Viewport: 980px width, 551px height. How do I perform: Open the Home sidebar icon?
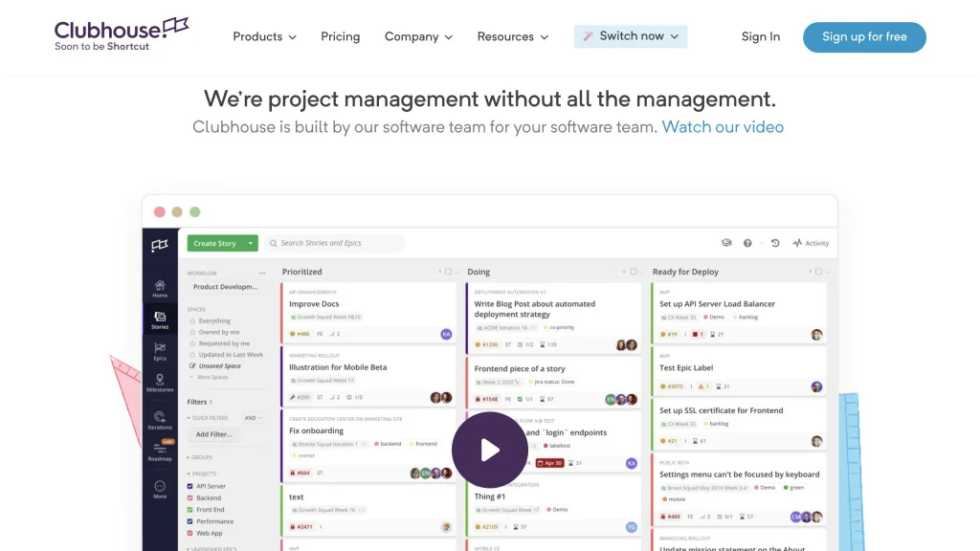click(x=160, y=288)
